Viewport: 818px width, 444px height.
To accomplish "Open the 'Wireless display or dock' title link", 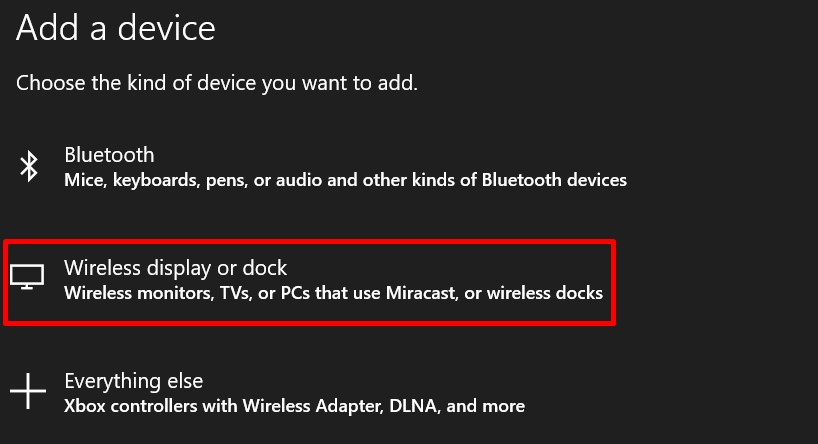I will [x=175, y=268].
